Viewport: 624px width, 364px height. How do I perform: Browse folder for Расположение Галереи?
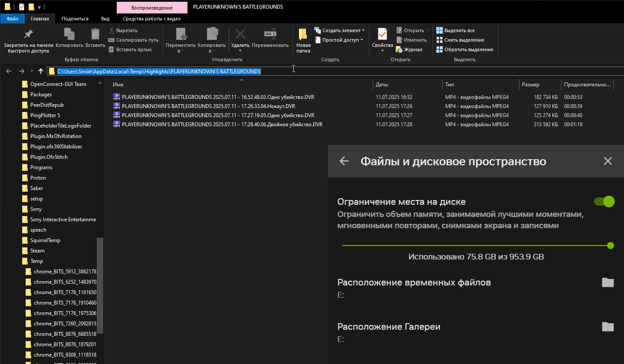608,327
